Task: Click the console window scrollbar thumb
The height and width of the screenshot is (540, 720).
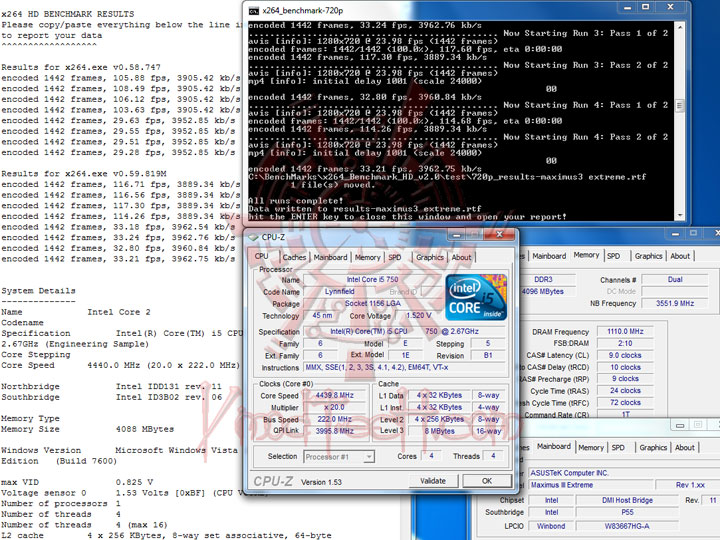Action: (680, 106)
